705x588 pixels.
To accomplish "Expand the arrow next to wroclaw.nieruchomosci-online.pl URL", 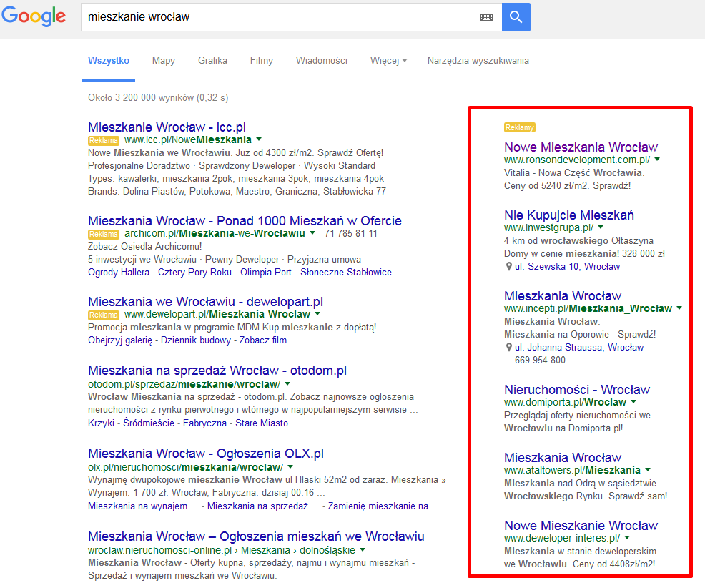I will pyautogui.click(x=363, y=550).
